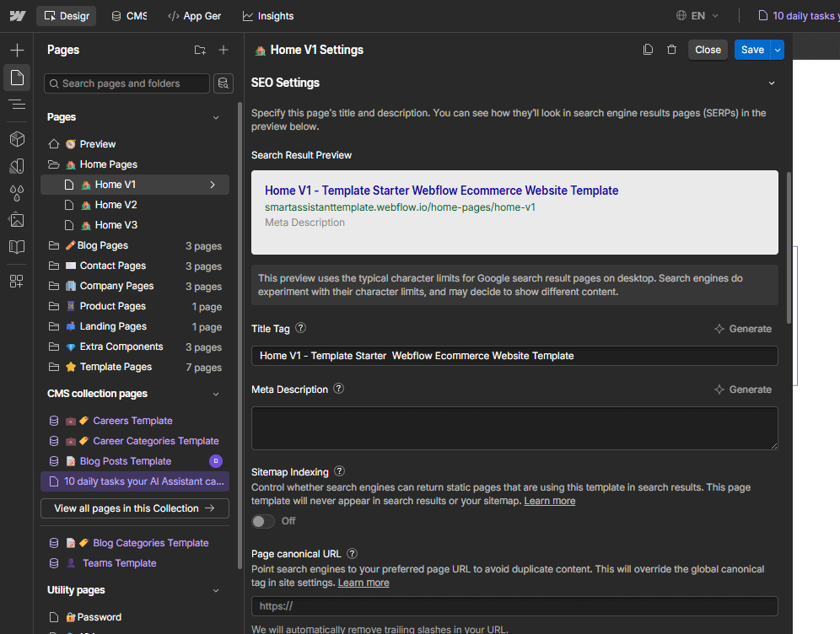Click the Page canonical URL field
Screen dimensions: 840x634
pos(514,606)
